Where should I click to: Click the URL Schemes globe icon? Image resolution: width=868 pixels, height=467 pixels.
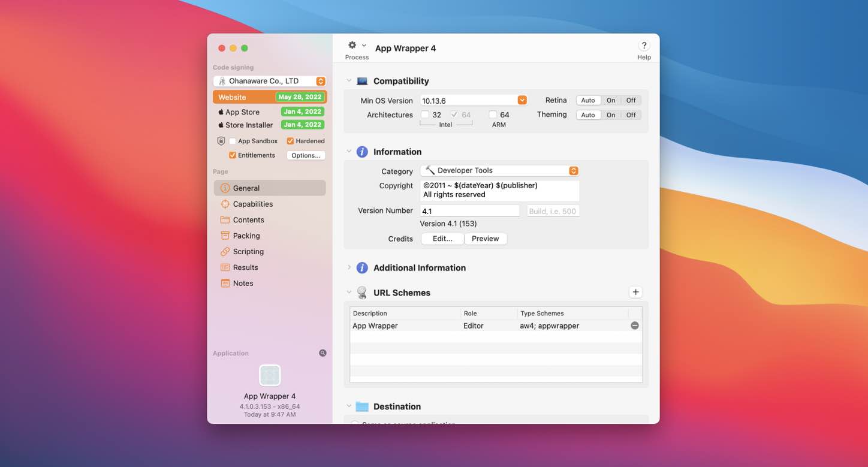click(362, 293)
